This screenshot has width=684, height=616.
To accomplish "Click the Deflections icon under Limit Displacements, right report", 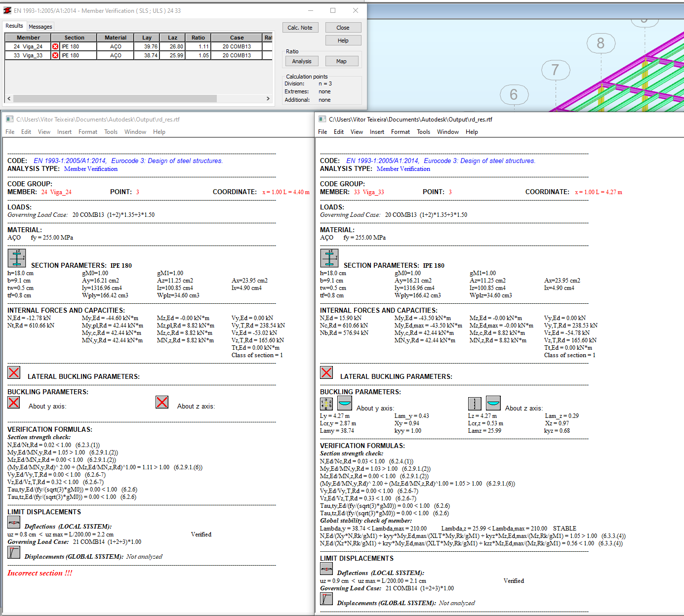I will (326, 568).
